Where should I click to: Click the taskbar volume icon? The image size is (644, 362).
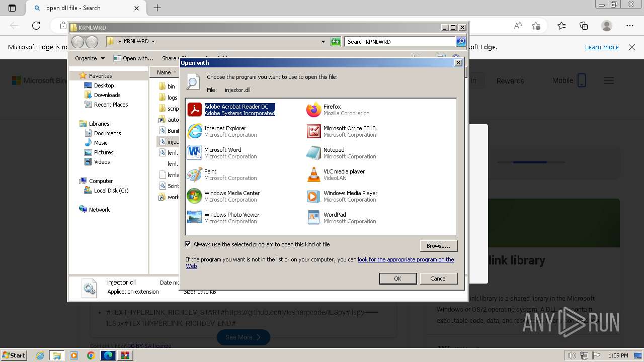click(x=571, y=355)
